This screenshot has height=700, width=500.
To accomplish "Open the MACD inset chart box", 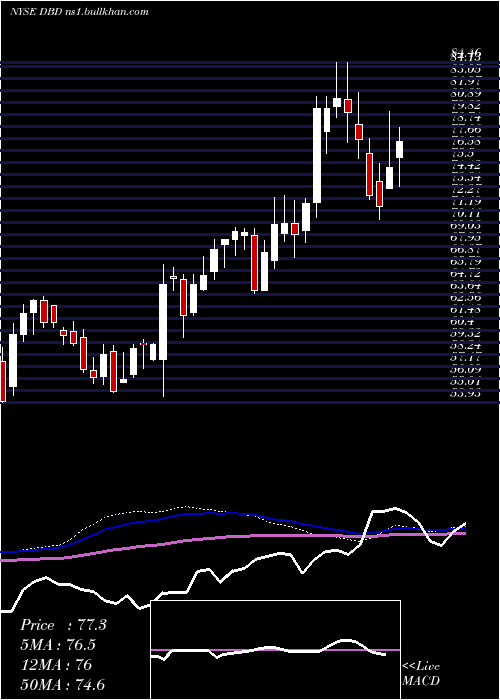I will point(275,650).
